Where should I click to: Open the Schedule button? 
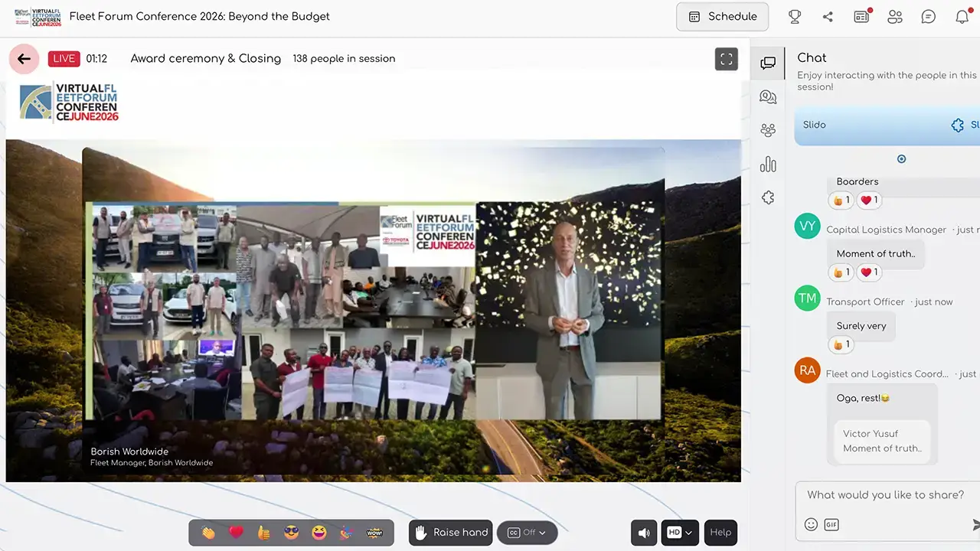point(722,16)
